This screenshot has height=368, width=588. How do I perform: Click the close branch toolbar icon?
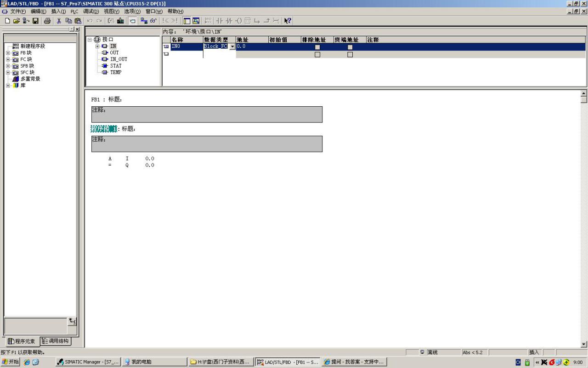point(266,21)
